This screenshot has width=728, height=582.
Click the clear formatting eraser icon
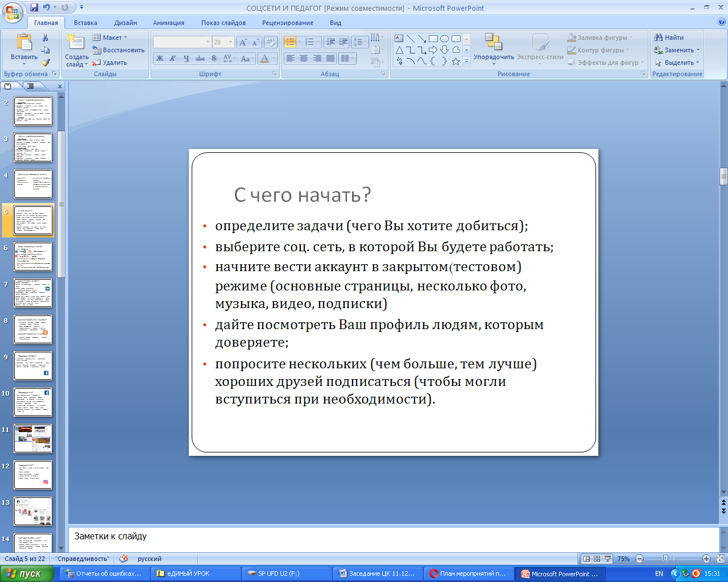coord(271,42)
